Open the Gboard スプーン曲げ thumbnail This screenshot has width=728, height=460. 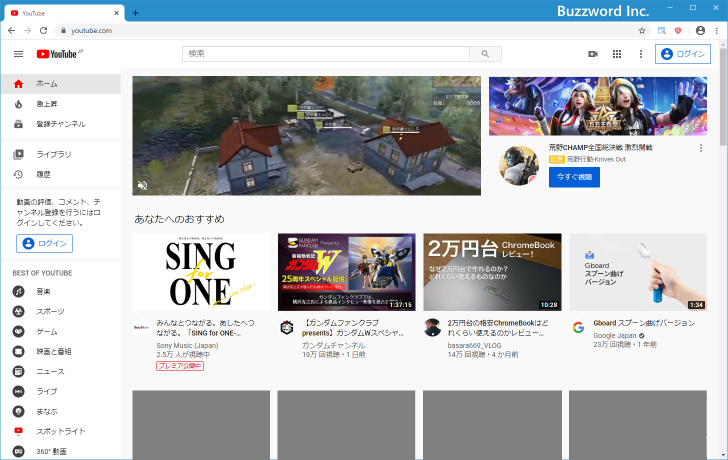[638, 272]
